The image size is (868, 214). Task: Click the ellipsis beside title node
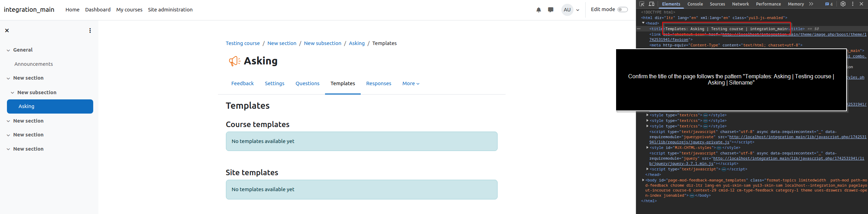(x=639, y=29)
